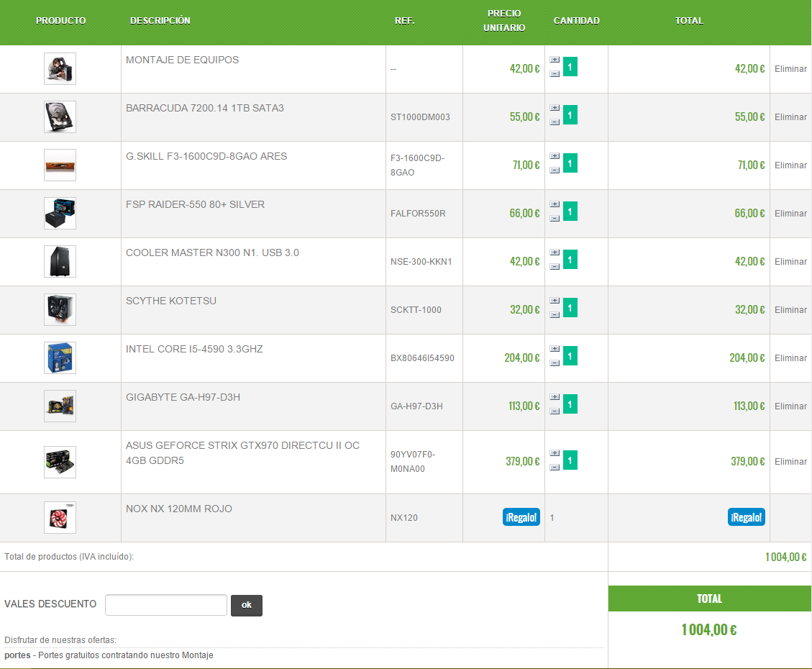Decrease quantity of FSP RAIDER-550 with minus

pyautogui.click(x=555, y=219)
